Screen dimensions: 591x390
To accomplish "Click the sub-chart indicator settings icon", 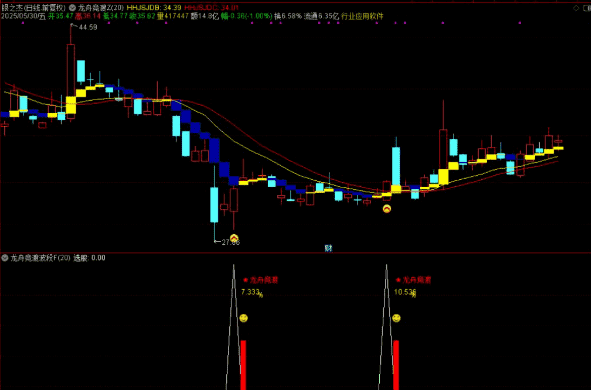I will pos(5,258).
